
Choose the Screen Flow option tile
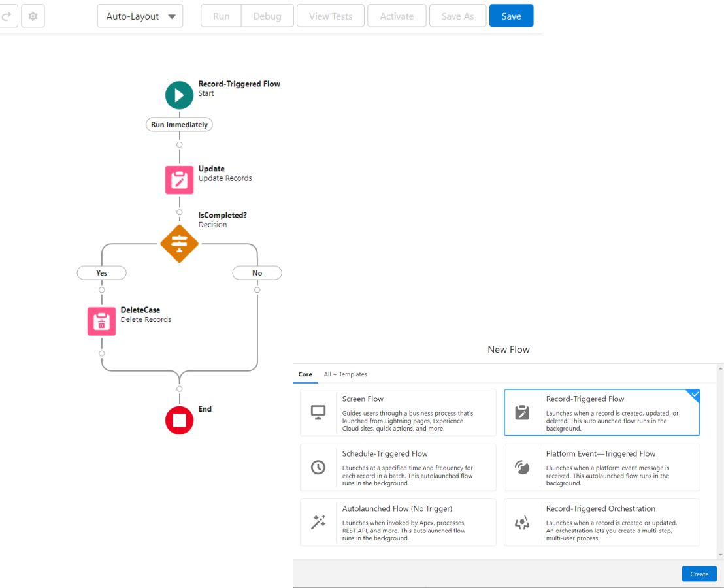398,412
